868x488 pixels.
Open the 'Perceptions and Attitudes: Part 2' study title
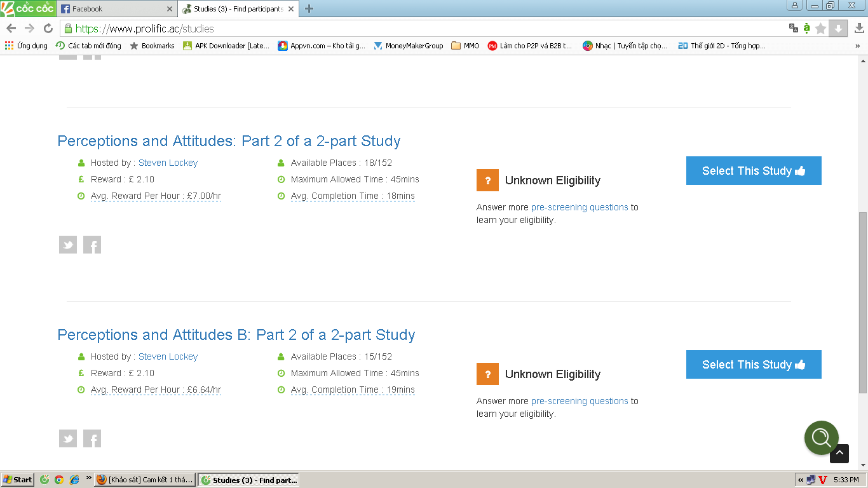(229, 141)
